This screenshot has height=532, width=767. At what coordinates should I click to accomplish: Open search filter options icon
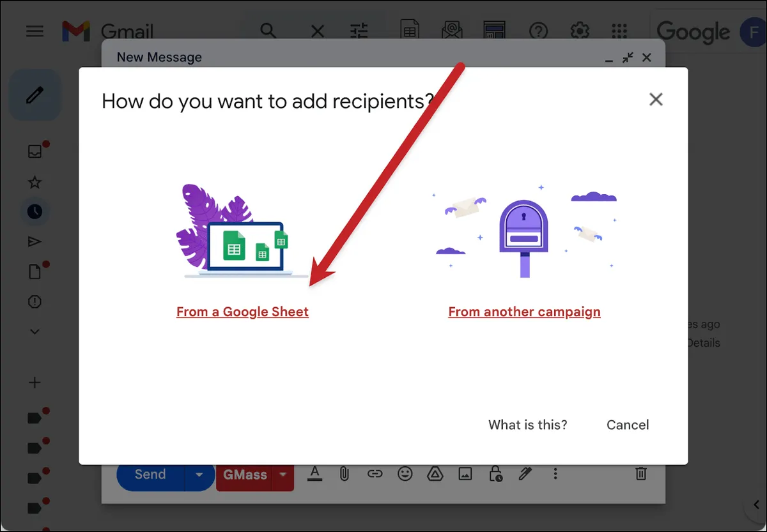[360, 31]
